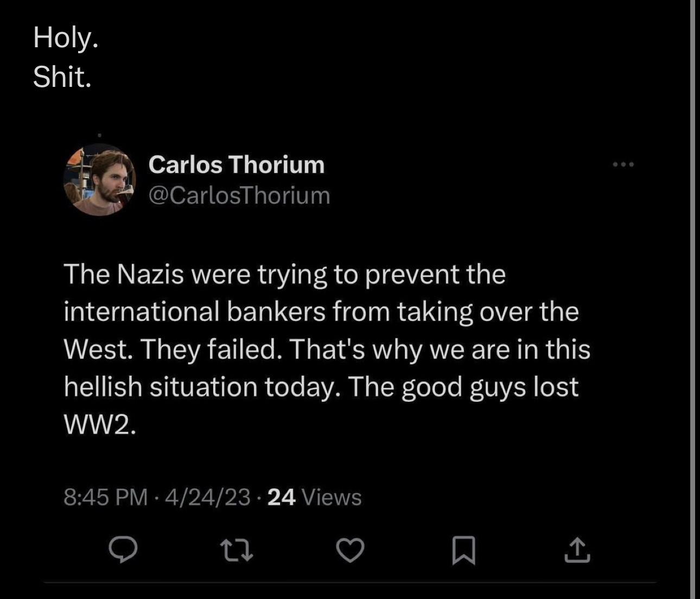Click the three-dot more options icon
The image size is (700, 599).
pos(624,165)
